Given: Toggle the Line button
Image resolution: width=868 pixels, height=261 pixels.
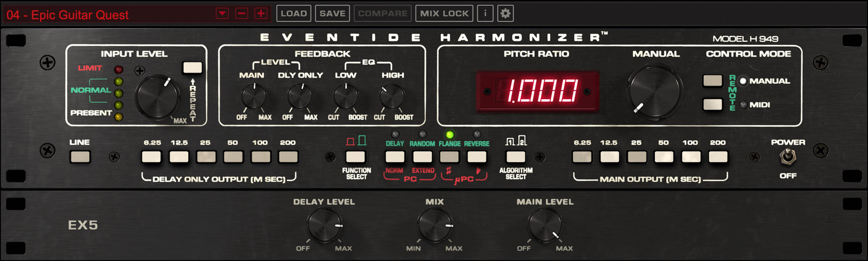Looking at the screenshot, I should [80, 157].
